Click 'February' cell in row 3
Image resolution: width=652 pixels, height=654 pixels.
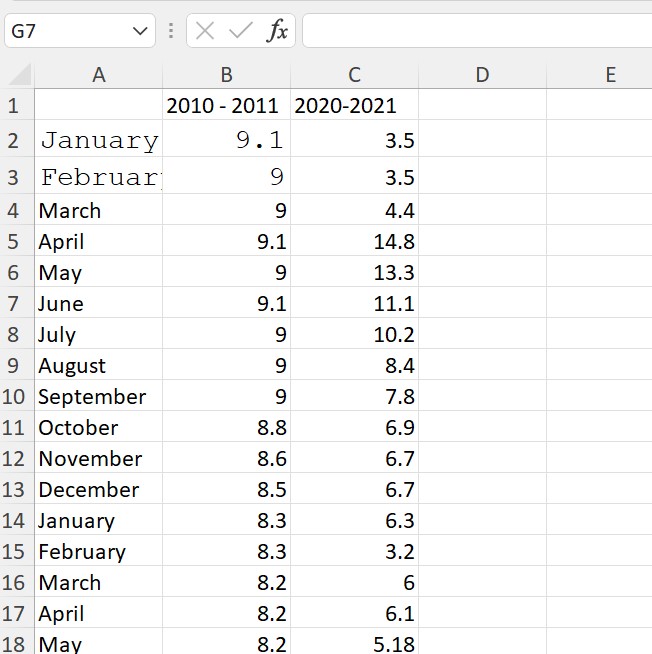tap(98, 176)
